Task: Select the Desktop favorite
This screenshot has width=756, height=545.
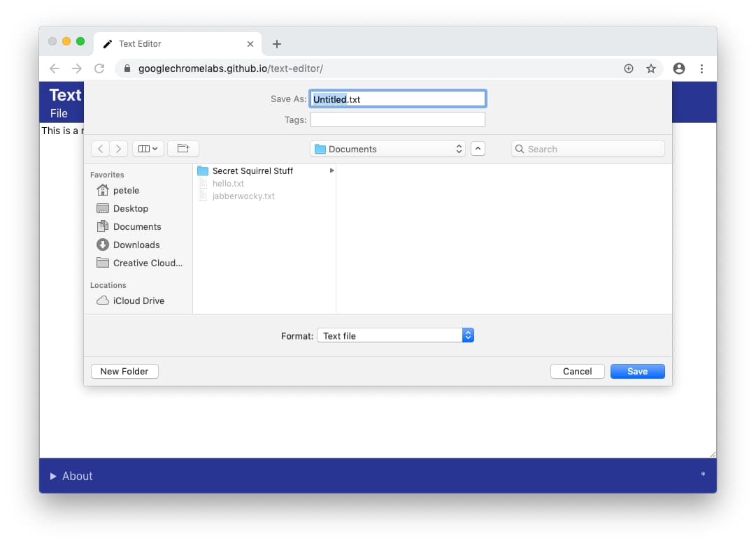Action: 130,208
